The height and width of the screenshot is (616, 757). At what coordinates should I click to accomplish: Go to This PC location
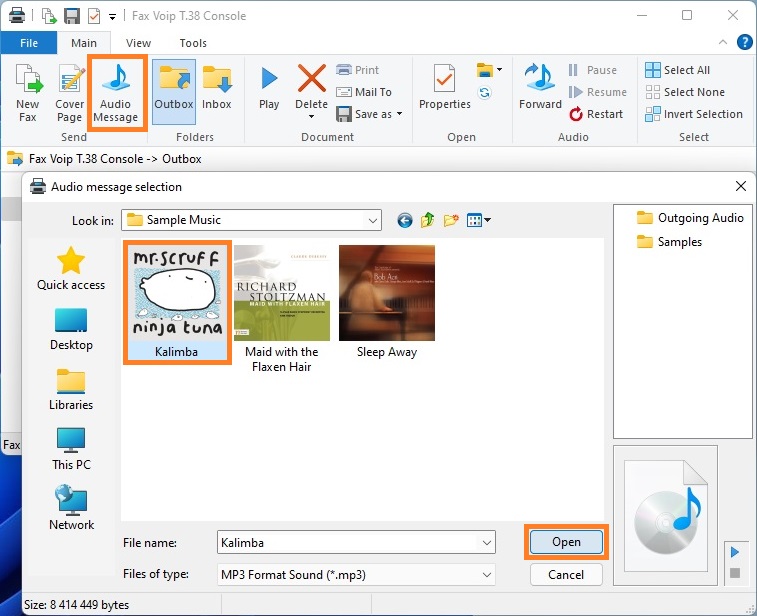point(71,449)
